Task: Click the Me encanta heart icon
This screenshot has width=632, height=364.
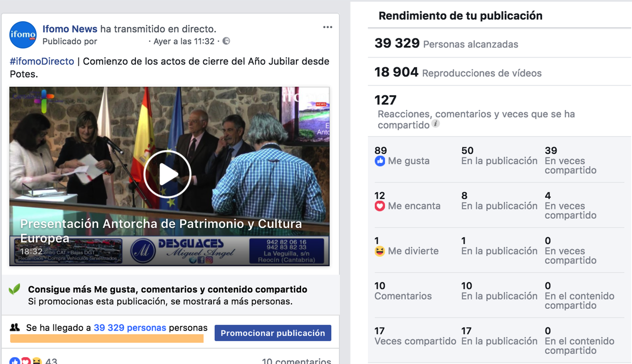Action: click(x=380, y=206)
